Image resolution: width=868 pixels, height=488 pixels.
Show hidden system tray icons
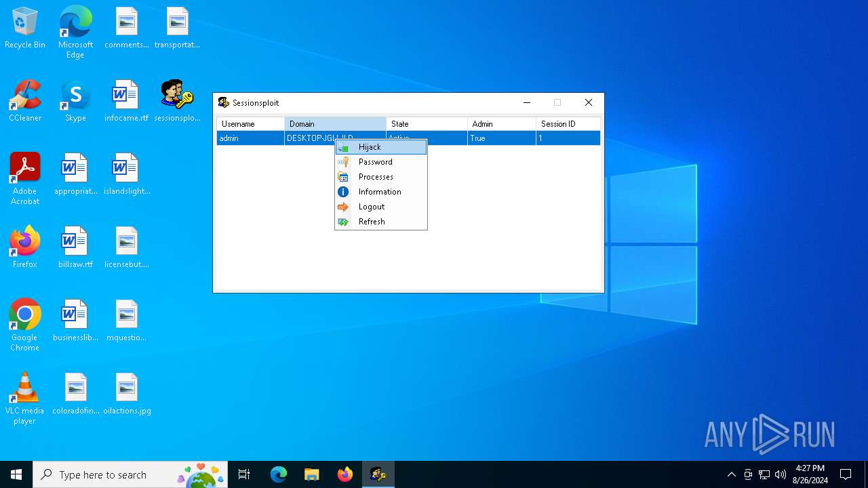[x=731, y=474]
